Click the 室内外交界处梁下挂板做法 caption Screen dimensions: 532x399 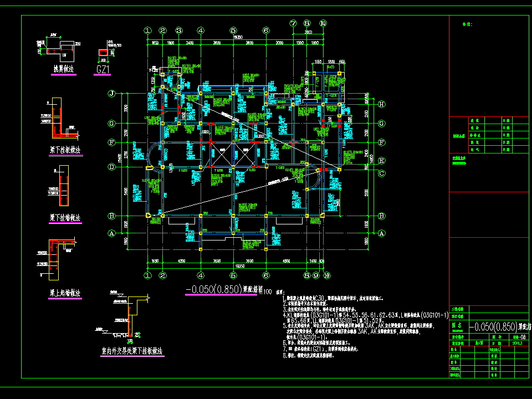click(x=132, y=351)
